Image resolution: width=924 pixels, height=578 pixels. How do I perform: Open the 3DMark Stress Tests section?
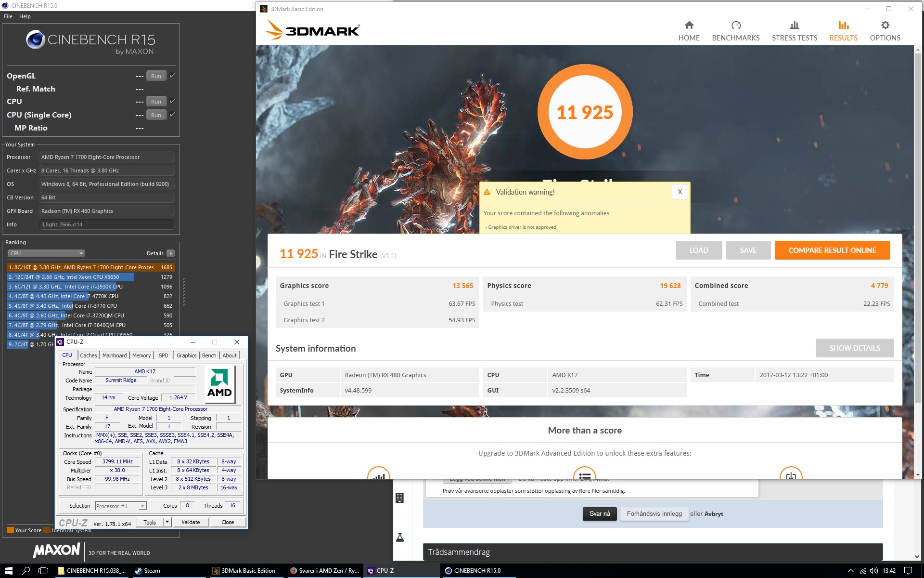tap(794, 31)
